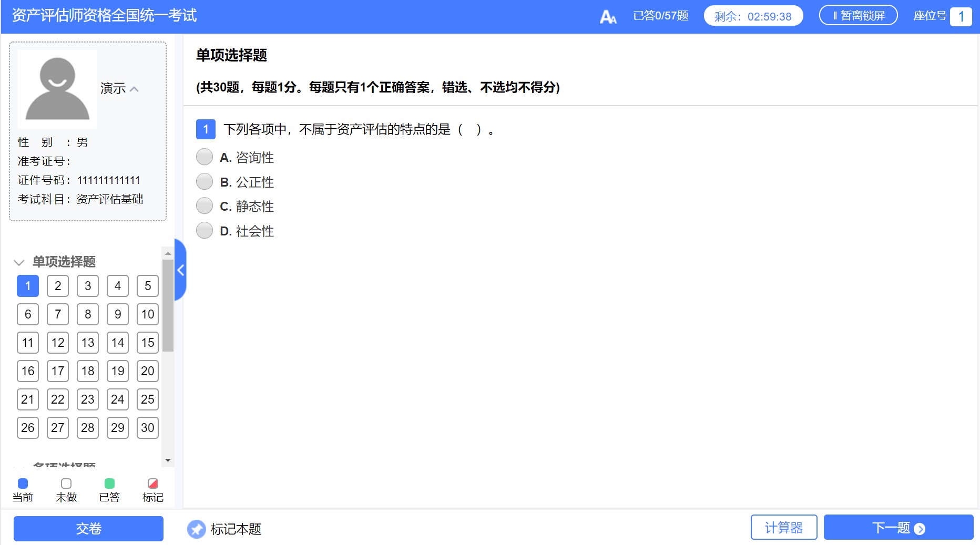Jump to question 30 in navigation grid
The height and width of the screenshot is (545, 980).
147,427
